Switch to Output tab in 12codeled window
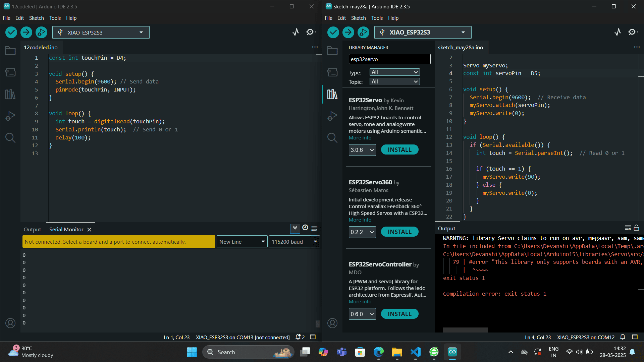 point(32,229)
